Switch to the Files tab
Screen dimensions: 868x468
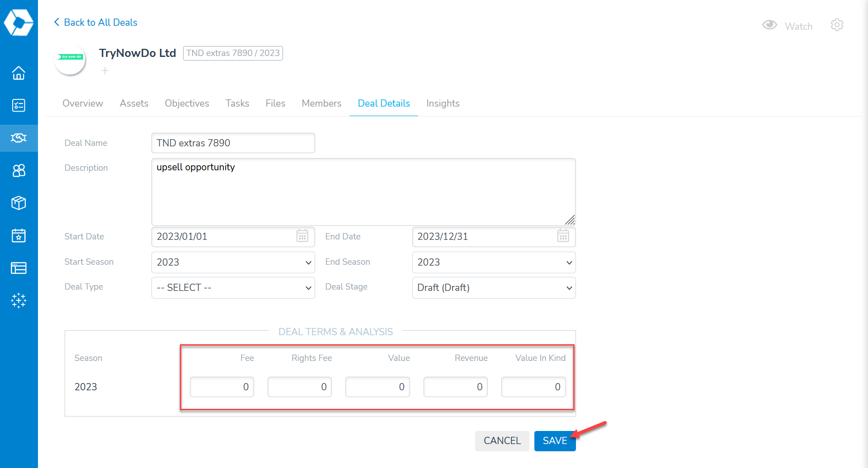tap(275, 103)
